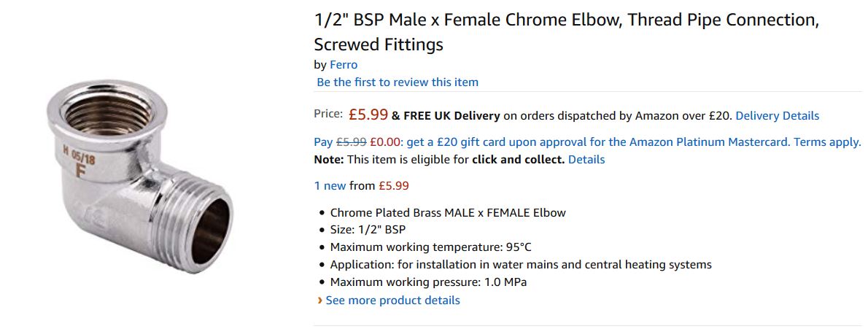Click the 'Maximum working pressure: 1.0 MPa' bullet
The image size is (868, 329).
[x=428, y=282]
